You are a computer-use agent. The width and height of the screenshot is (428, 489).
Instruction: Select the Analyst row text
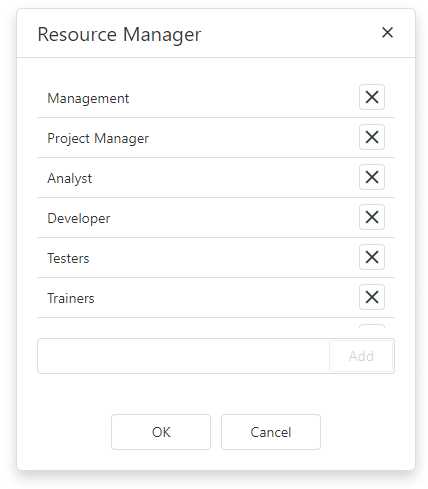pos(69,178)
